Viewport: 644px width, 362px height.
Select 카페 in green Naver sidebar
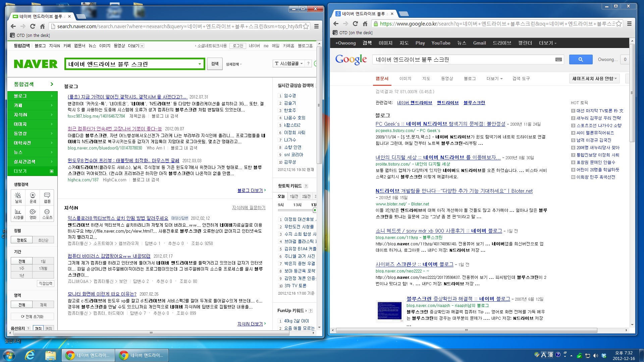point(33,105)
